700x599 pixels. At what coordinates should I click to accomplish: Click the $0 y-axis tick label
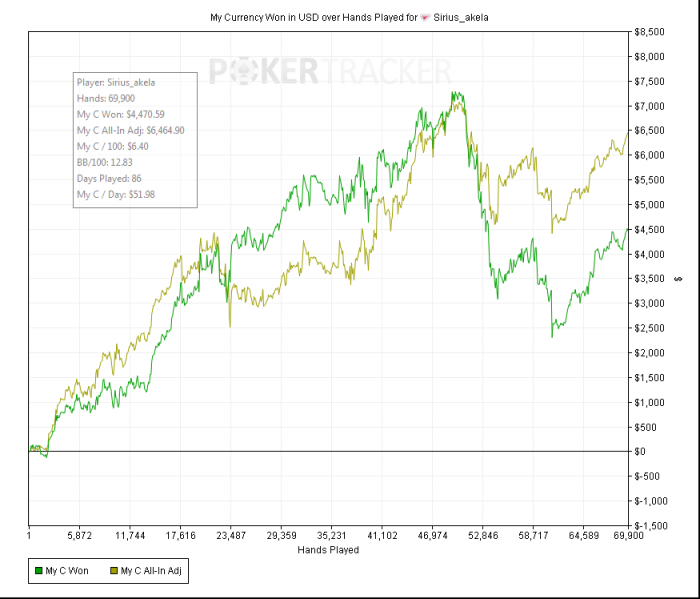click(640, 452)
